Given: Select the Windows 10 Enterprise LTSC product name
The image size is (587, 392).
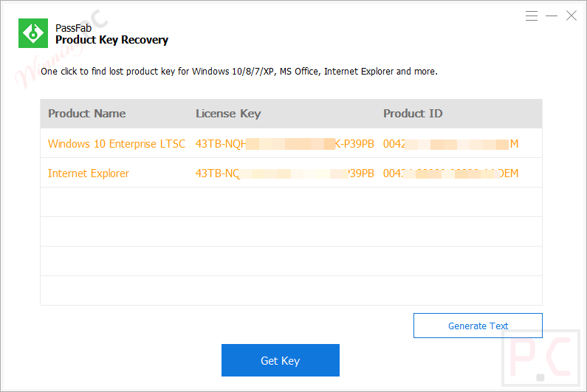Looking at the screenshot, I should pyautogui.click(x=117, y=144).
